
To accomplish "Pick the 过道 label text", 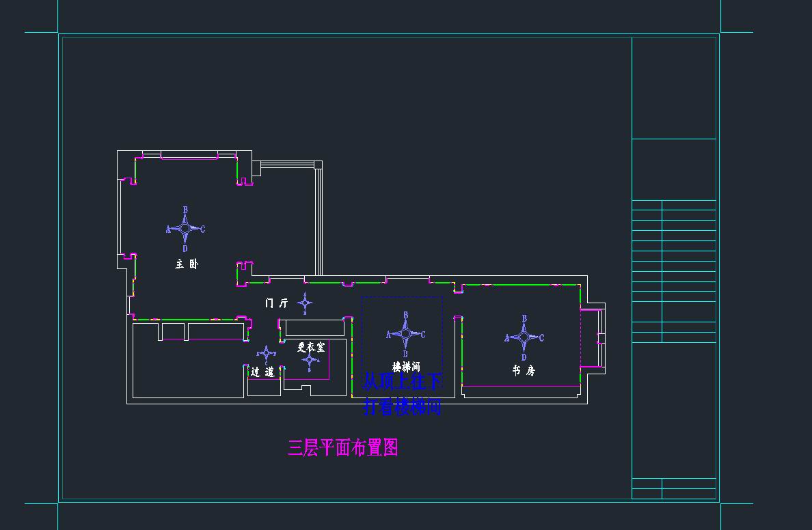I will tap(262, 372).
